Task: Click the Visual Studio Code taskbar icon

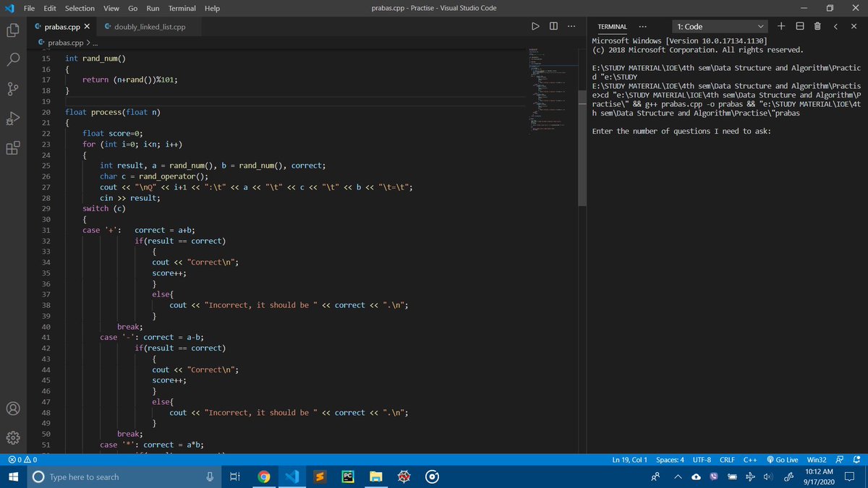Action: (x=292, y=477)
